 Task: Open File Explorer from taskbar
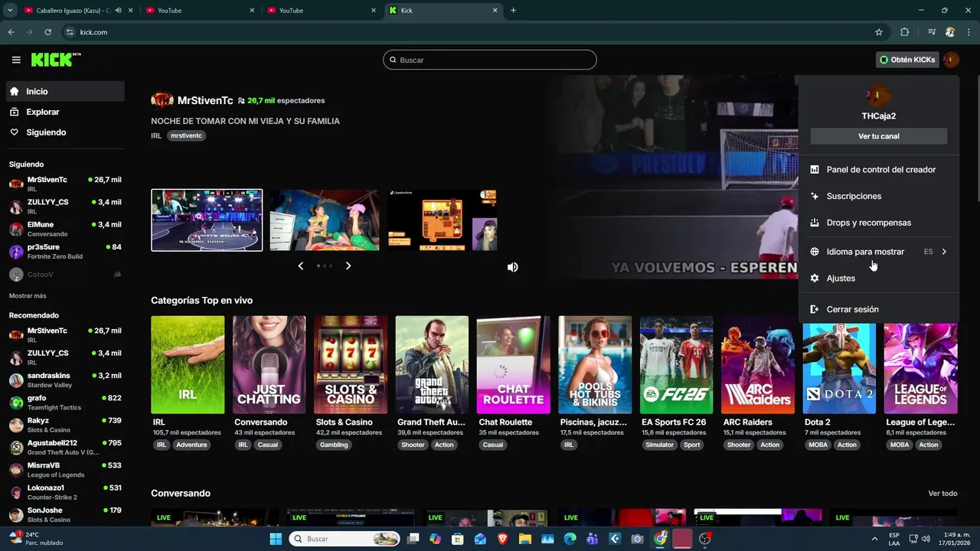(525, 539)
